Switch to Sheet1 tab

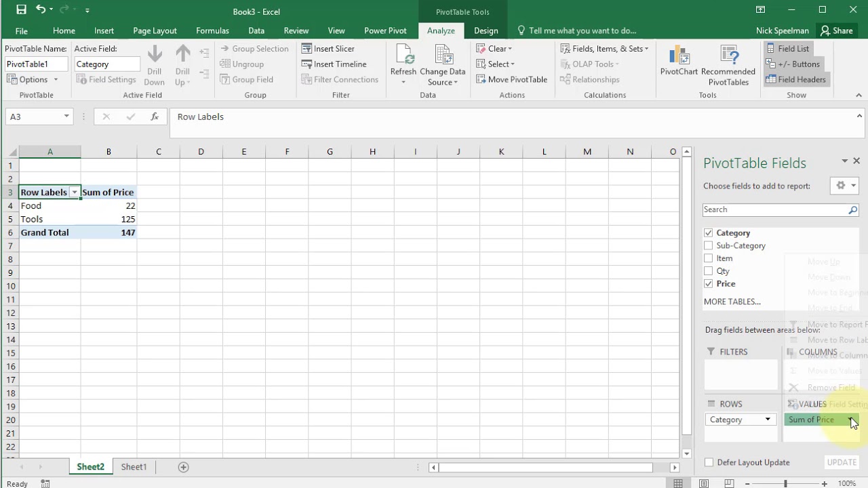(134, 467)
